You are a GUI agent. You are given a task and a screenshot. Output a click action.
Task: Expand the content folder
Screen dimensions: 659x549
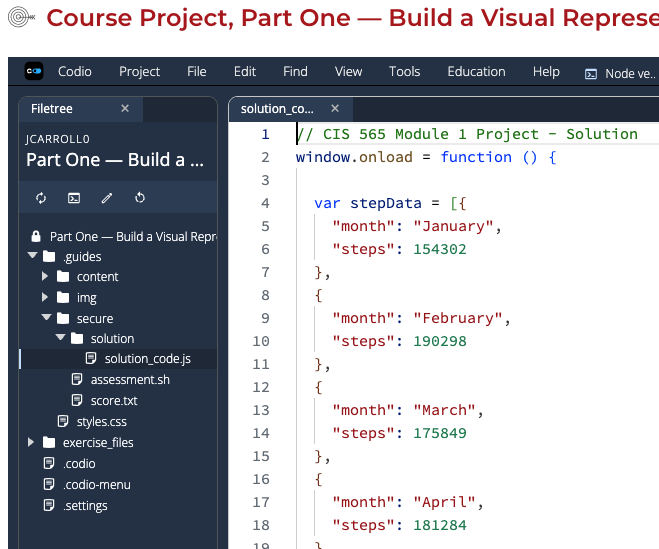[x=46, y=277]
